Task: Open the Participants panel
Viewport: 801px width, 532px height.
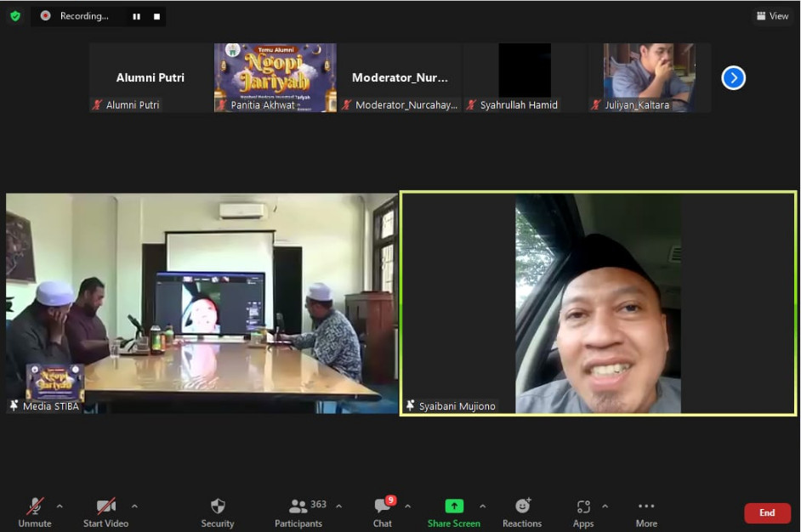Action: 298,512
